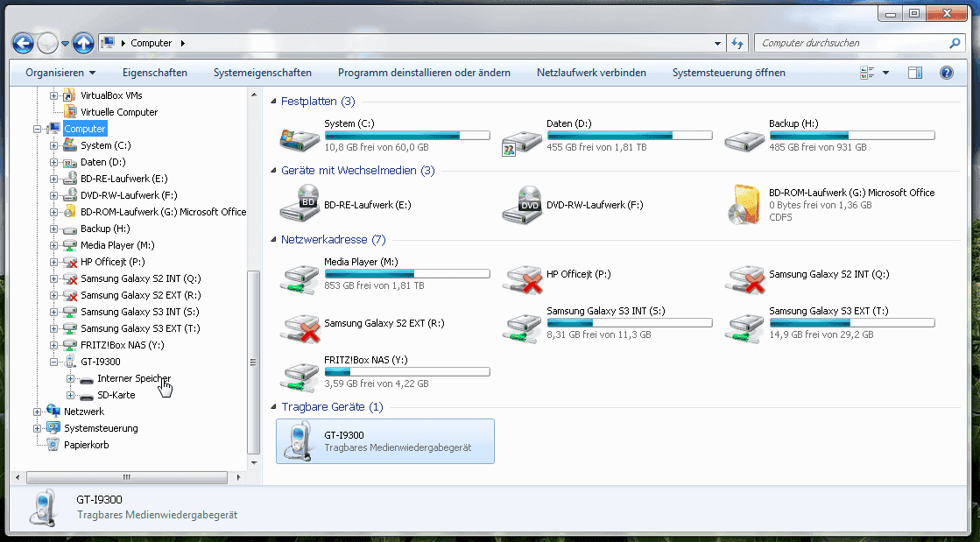Collapse the Netzwerkadresse (7) group
This screenshot has height=542, width=980.
[274, 239]
